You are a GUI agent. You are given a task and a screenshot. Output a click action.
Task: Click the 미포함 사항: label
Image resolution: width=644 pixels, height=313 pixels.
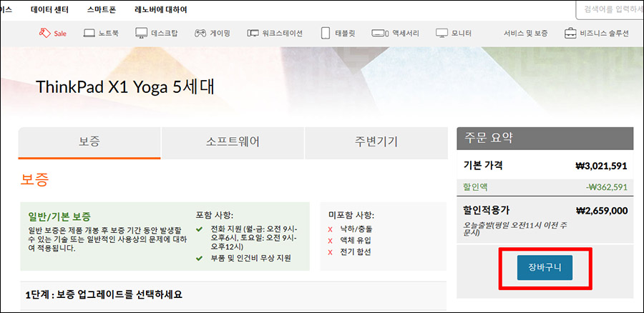click(351, 215)
